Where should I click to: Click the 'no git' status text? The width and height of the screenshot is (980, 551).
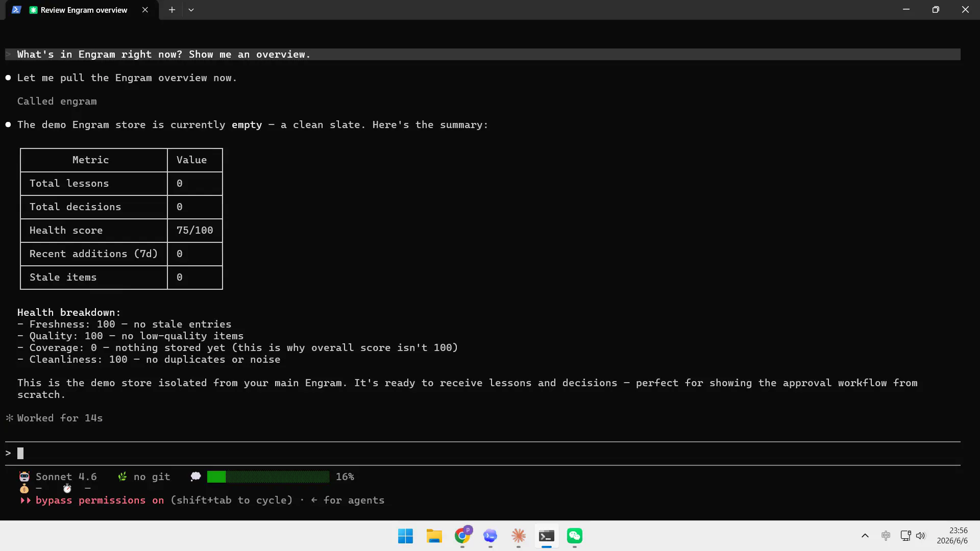(x=152, y=477)
